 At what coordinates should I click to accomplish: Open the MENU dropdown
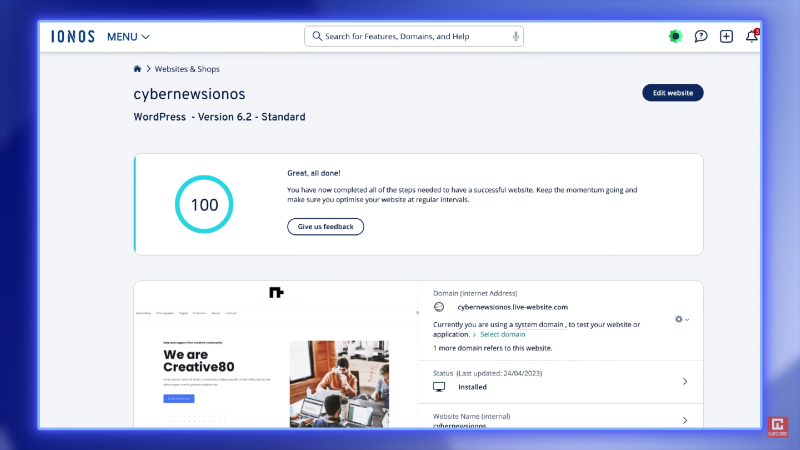coord(128,37)
